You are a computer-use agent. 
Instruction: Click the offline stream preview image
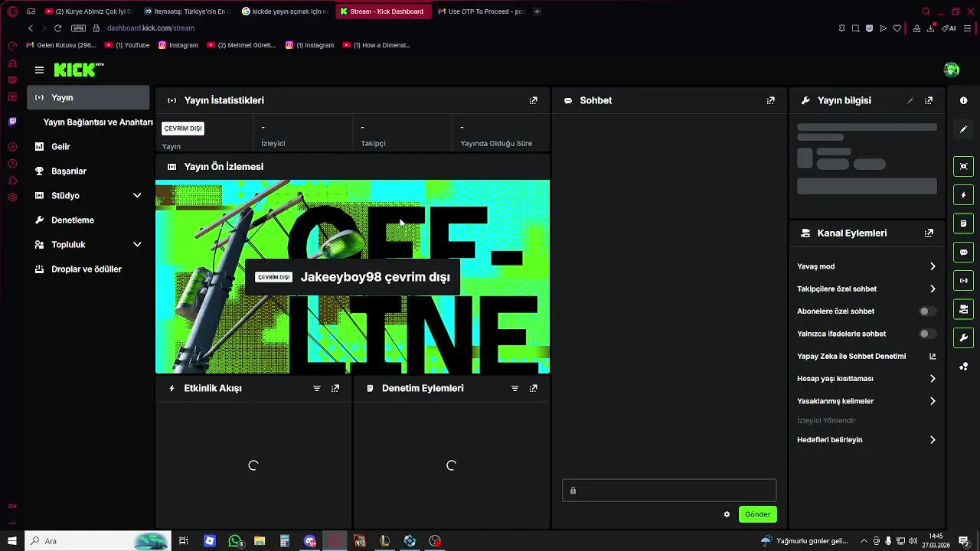click(x=352, y=277)
